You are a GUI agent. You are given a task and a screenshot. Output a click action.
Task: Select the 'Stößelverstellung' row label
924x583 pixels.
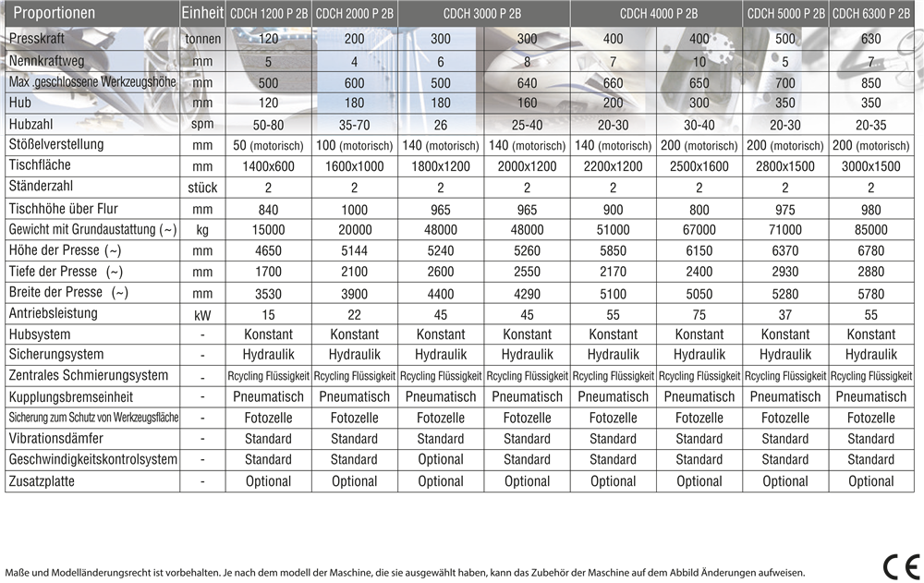(x=56, y=144)
